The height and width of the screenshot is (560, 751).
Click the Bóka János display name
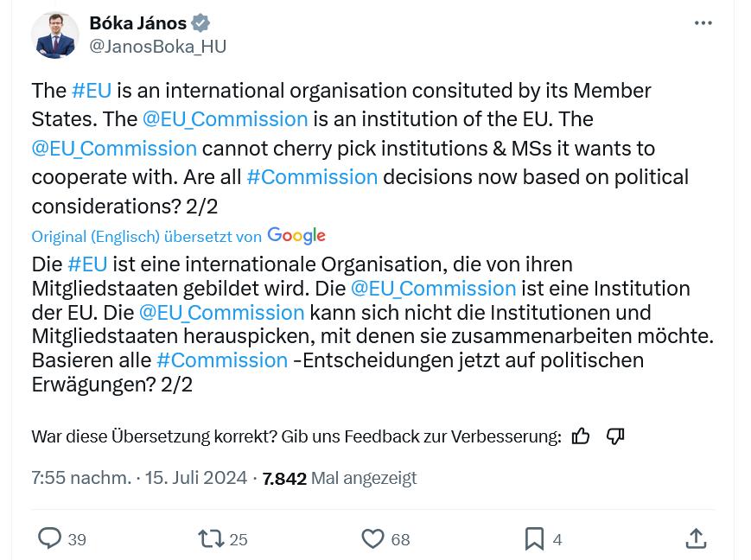(137, 23)
